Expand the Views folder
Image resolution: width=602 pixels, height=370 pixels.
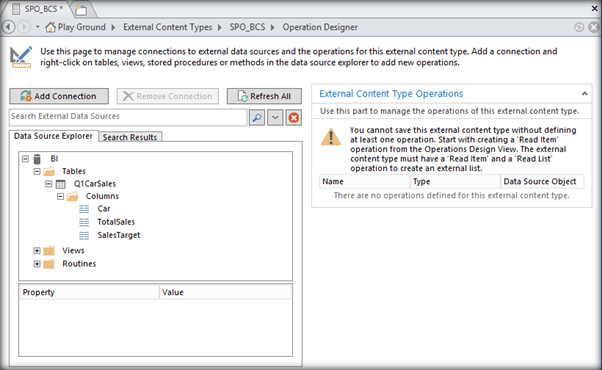click(37, 251)
